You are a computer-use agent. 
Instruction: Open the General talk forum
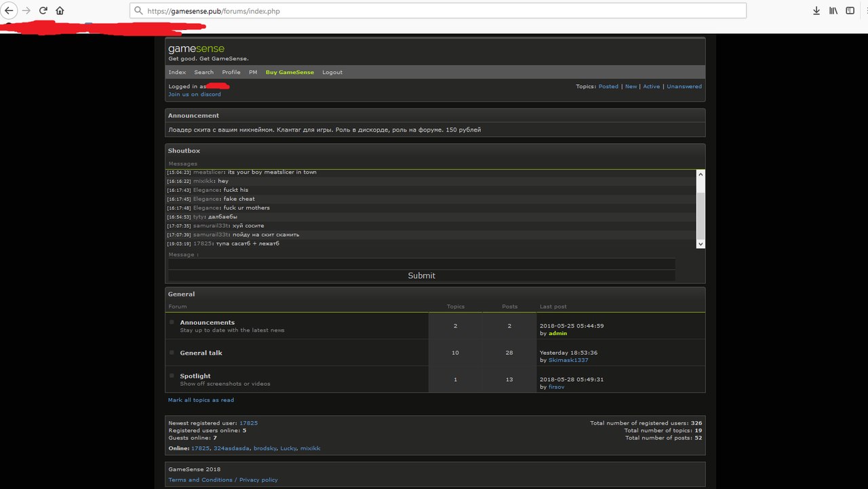[201, 353]
